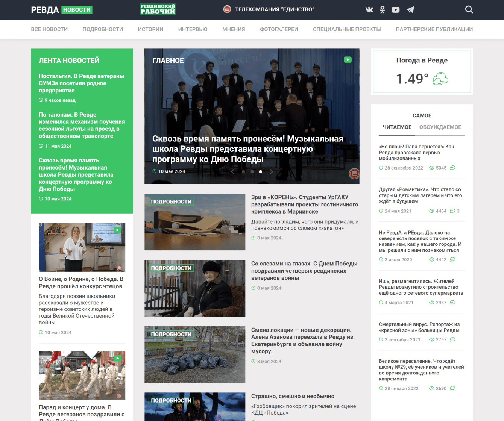Click comments icon for Великое переселение article
Viewport: 504px width, 421px height.
tap(453, 388)
